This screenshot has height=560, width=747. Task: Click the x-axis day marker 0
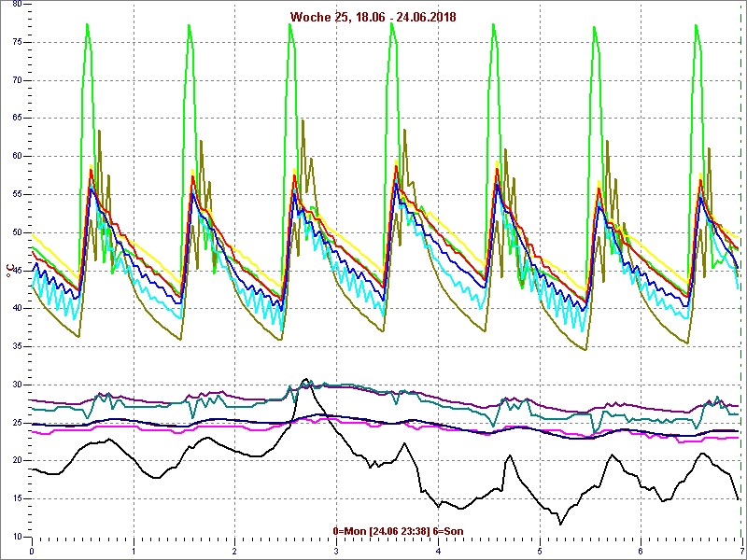[33, 551]
